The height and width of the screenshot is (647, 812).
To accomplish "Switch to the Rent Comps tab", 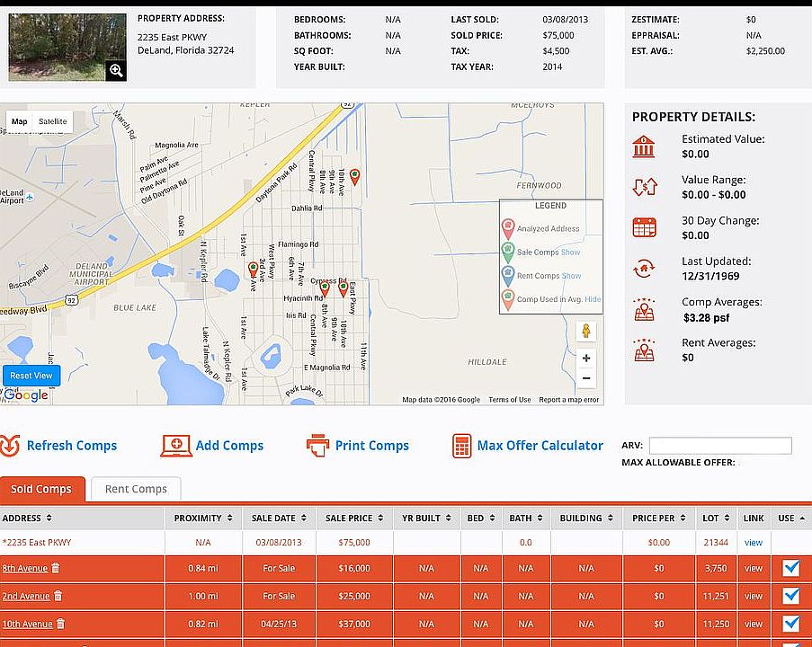I will 136,489.
